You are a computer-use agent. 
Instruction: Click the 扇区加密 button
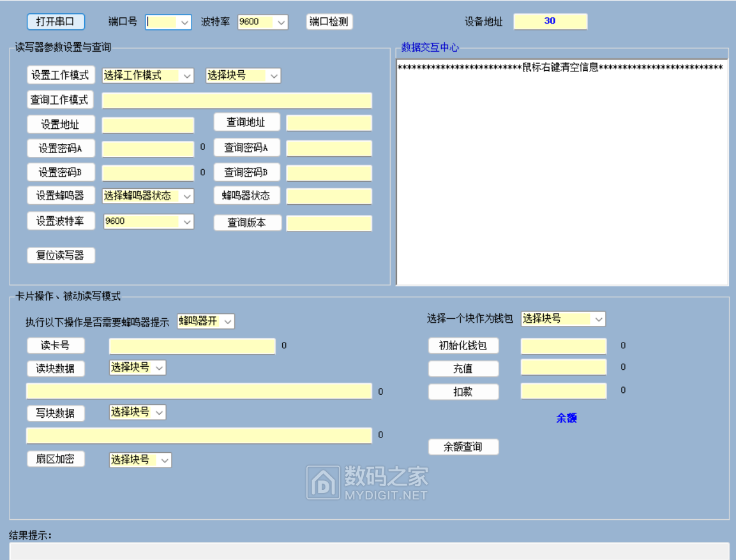point(56,459)
